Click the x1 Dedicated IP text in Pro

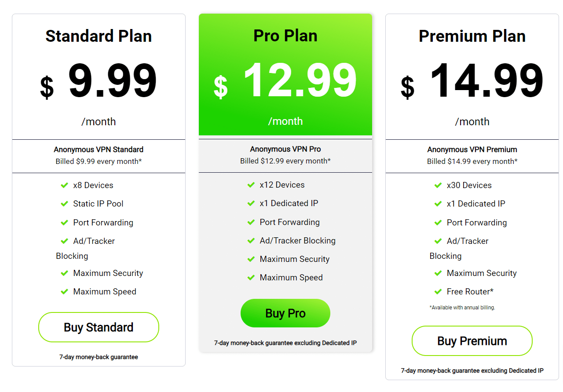coord(289,203)
